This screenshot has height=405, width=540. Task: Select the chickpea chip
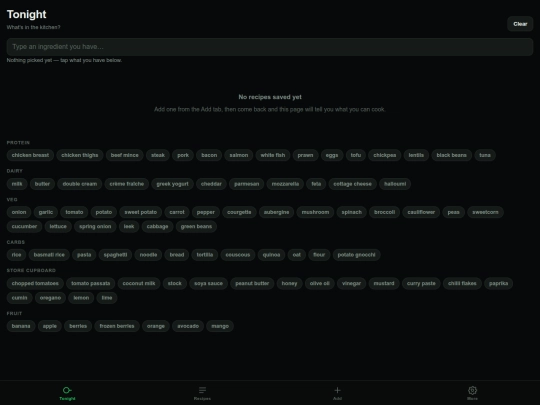click(385, 155)
